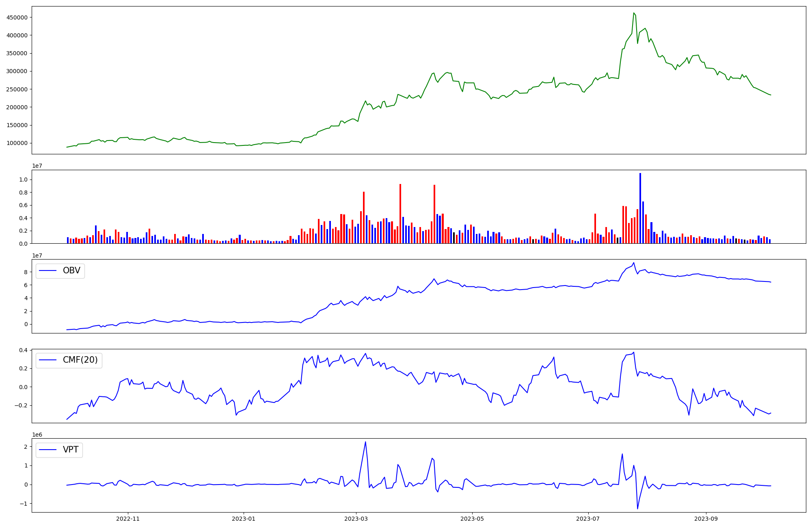
Task: Click the 2023-03 date axis label
Action: pyautogui.click(x=356, y=519)
